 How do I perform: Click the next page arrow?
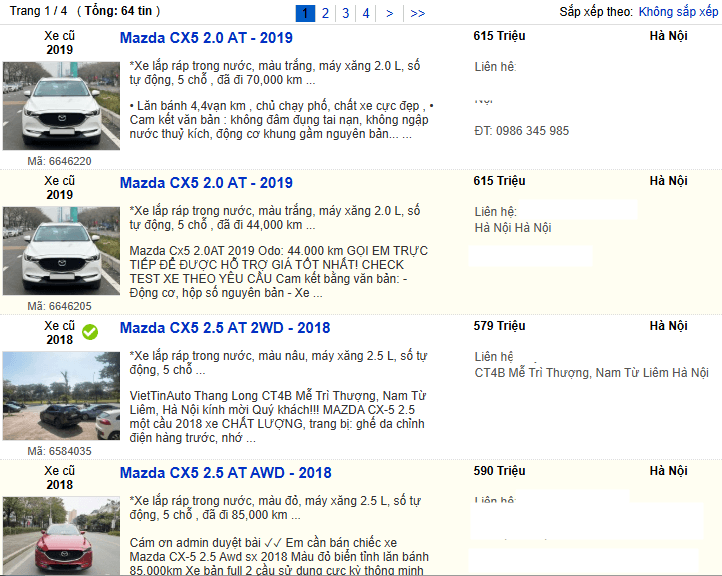pos(390,13)
